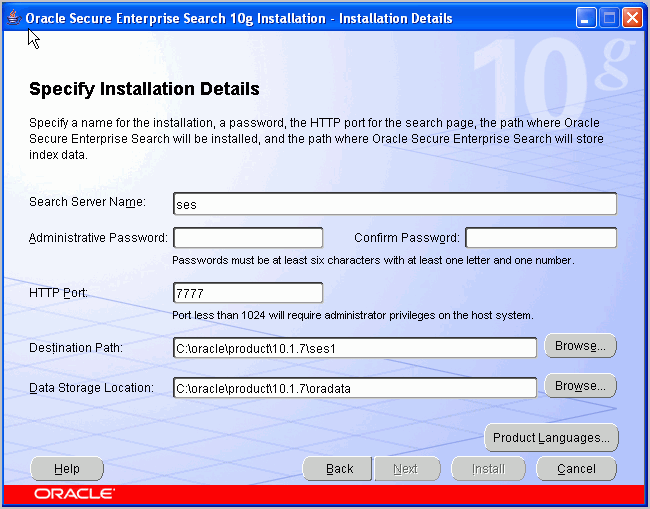Click the 'Port less than 1024' note

353,315
